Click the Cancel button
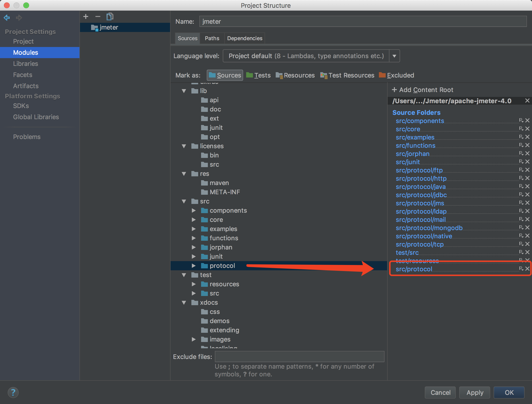Viewport: 532px width, 404px height. coord(440,392)
